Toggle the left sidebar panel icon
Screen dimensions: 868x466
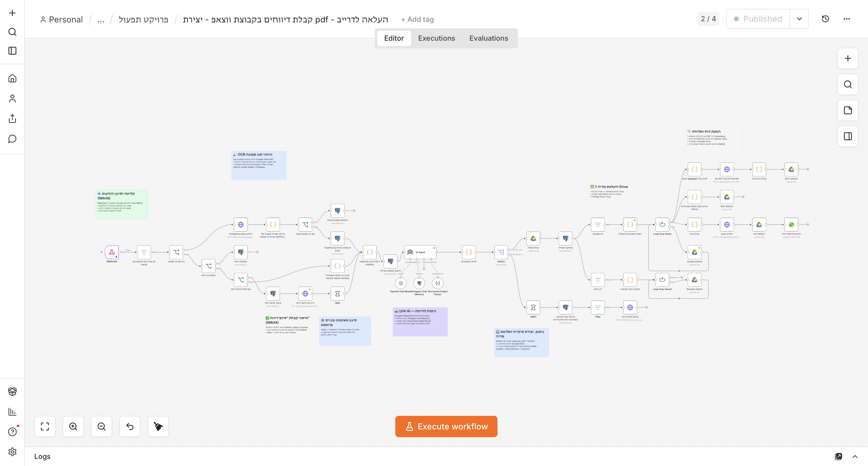[x=12, y=51]
